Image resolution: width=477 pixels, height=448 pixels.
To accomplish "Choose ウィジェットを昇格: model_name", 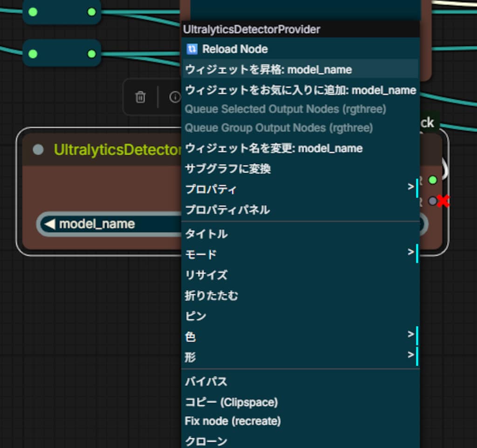I will (300, 70).
